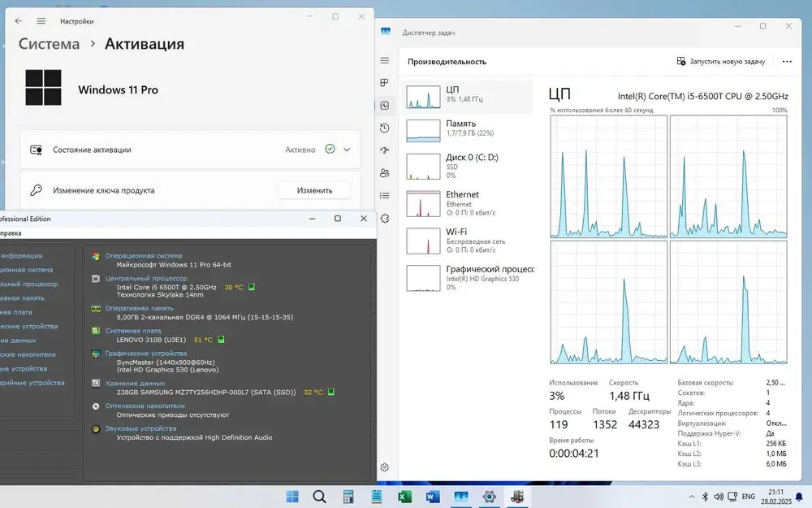Viewport: 812px width, 508px height.
Task: Open Центральный процессор section link in Speccy
Action: pos(146,278)
